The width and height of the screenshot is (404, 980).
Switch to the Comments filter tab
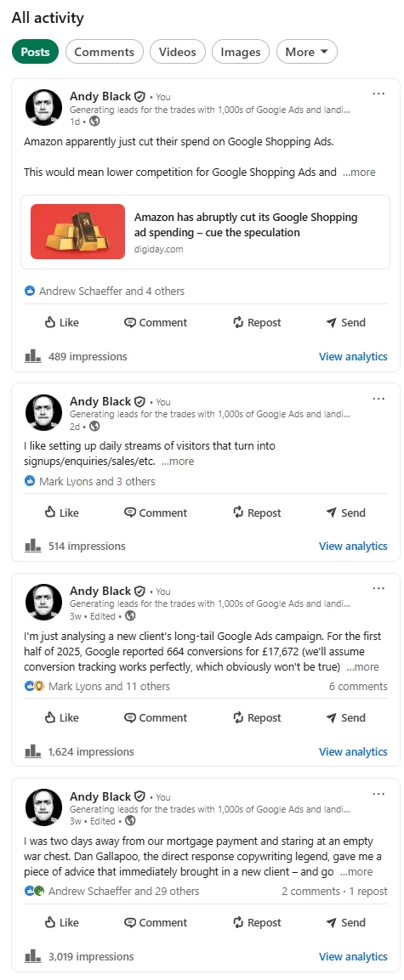click(105, 52)
